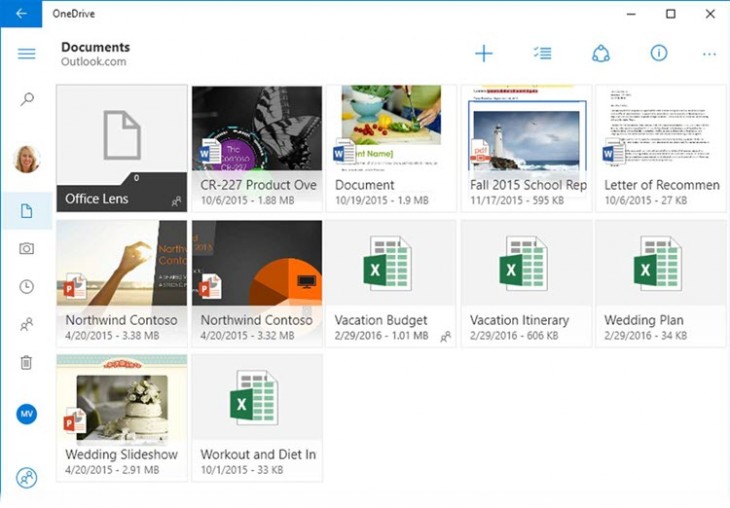Click the plus icon to add new item
This screenshot has width=730, height=508.
(x=484, y=53)
